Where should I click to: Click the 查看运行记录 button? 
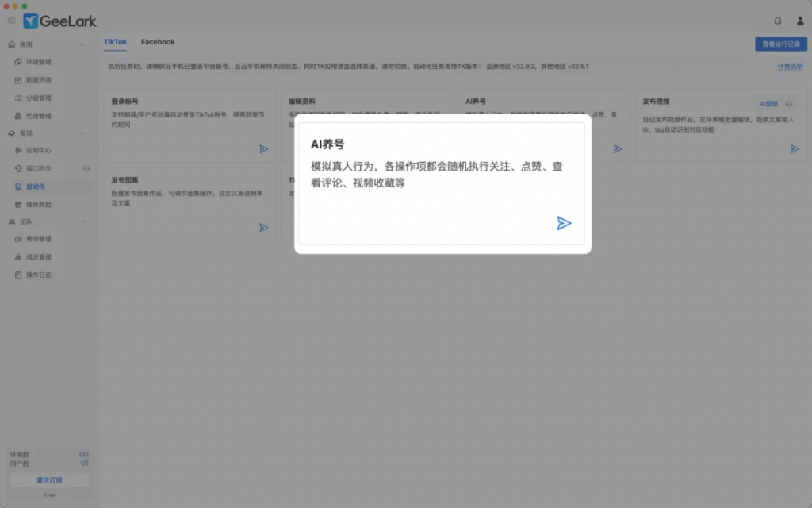click(780, 44)
